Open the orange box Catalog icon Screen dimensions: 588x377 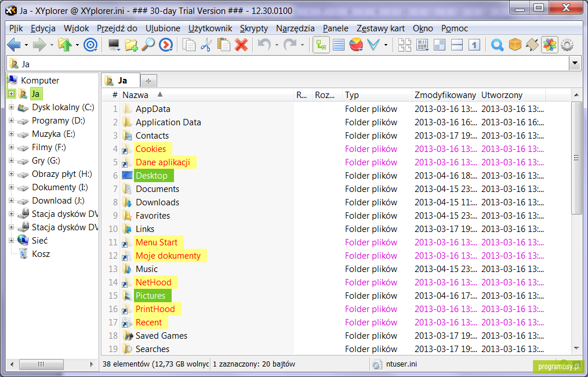point(515,45)
